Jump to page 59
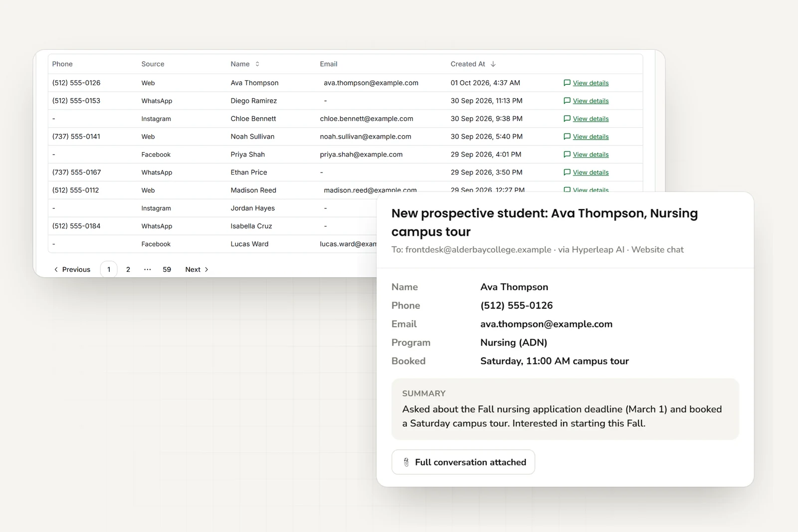This screenshot has width=798, height=532. pyautogui.click(x=167, y=270)
